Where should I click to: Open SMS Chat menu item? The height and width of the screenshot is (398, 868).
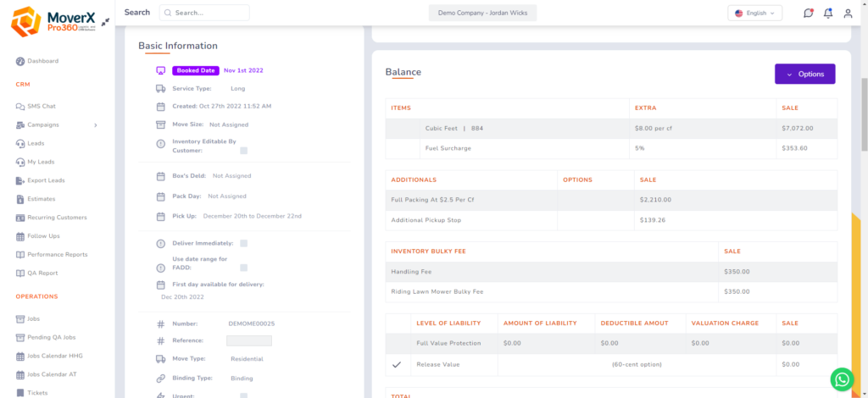42,106
